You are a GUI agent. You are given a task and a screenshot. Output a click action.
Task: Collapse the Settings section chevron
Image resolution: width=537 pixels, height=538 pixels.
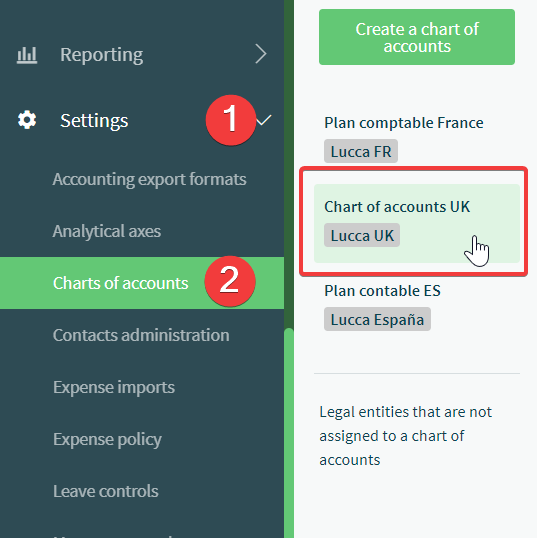[264, 120]
